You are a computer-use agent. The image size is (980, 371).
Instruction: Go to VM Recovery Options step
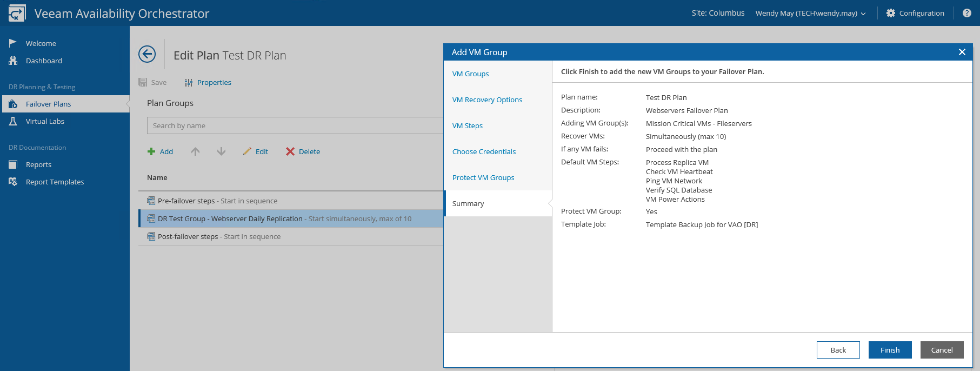click(487, 100)
